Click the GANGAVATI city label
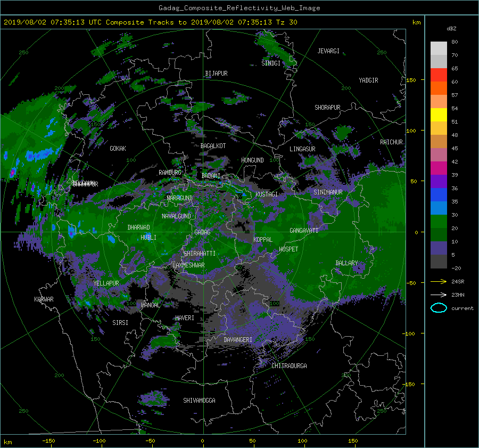Screen dimensions: 479x448 (304, 231)
